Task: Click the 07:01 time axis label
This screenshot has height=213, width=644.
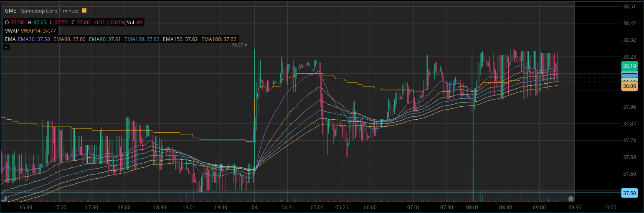Action: pos(413,207)
